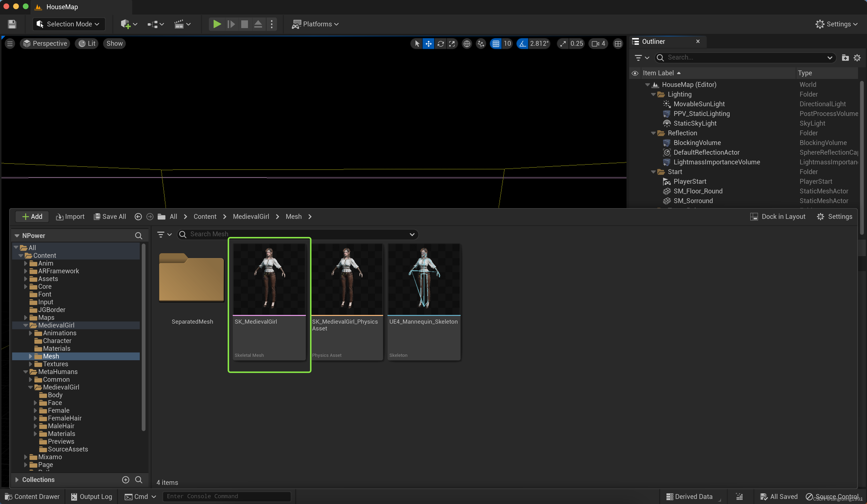Open scale snap value 0.25 dropdown
The height and width of the screenshot is (504, 867).
click(577, 44)
